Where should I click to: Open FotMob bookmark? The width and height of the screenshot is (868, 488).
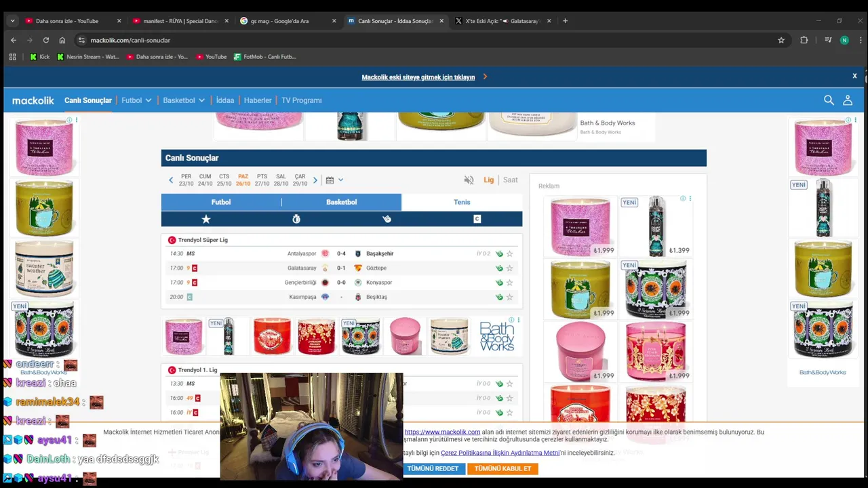point(264,57)
